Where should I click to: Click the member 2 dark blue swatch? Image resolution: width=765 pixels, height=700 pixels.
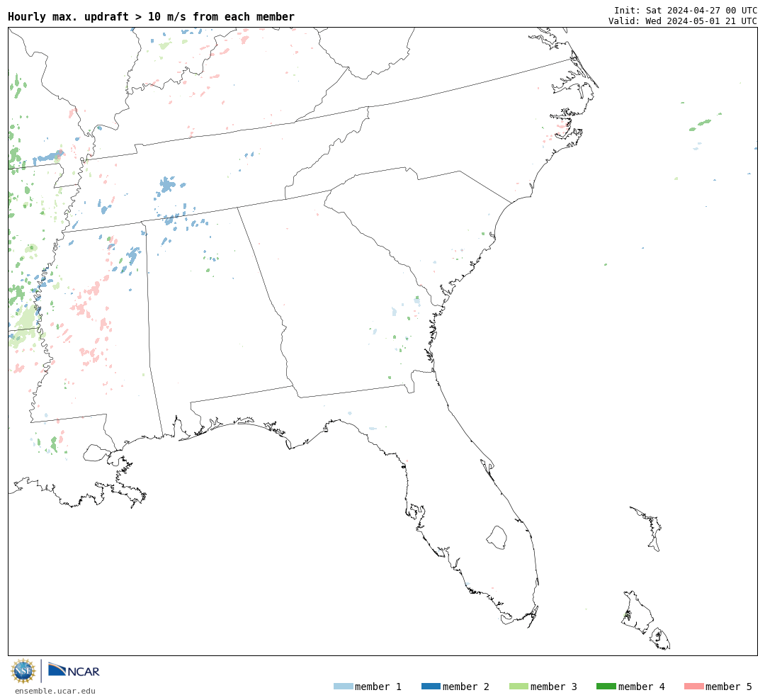(431, 687)
